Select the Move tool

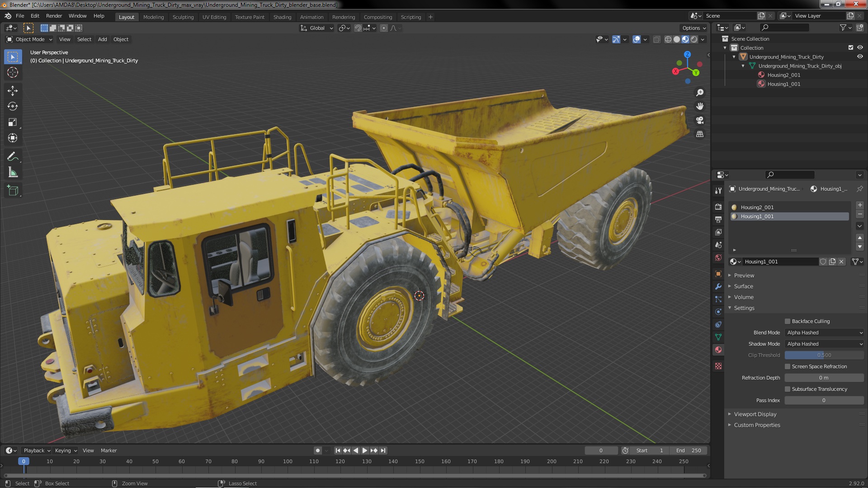13,91
